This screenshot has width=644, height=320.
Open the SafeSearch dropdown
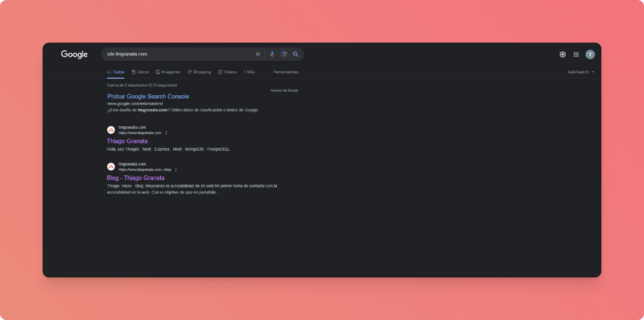(x=581, y=72)
